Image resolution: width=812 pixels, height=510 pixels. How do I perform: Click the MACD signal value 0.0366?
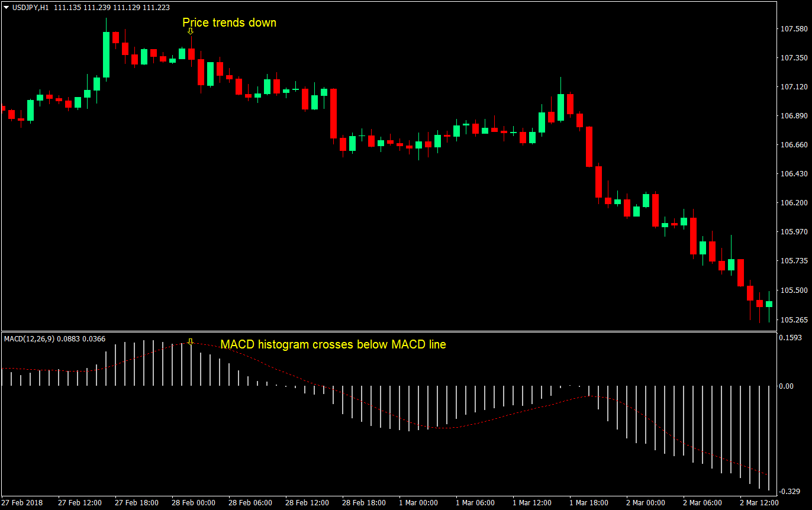pyautogui.click(x=94, y=338)
